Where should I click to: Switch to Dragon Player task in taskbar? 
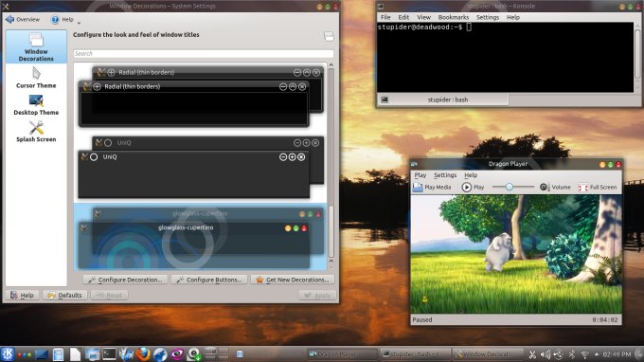(x=342, y=353)
